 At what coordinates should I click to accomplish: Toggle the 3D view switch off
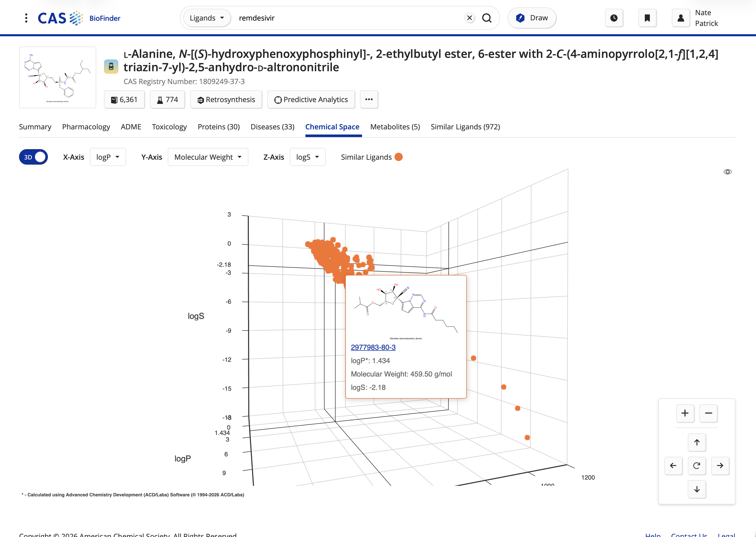coord(33,157)
